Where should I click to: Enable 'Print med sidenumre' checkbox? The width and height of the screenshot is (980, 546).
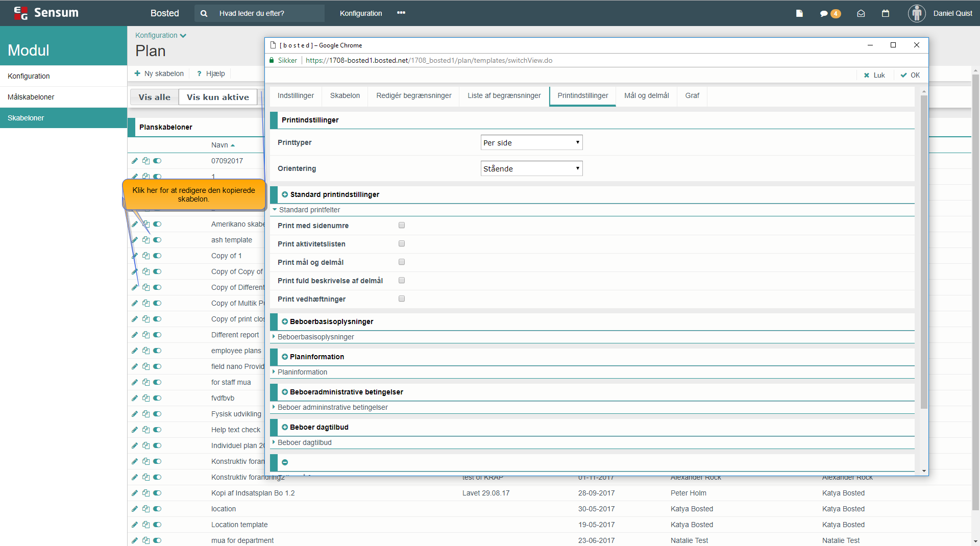pos(402,225)
